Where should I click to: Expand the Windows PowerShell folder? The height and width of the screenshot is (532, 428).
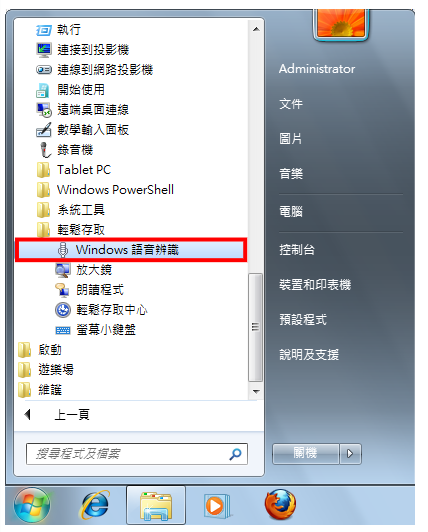click(105, 190)
